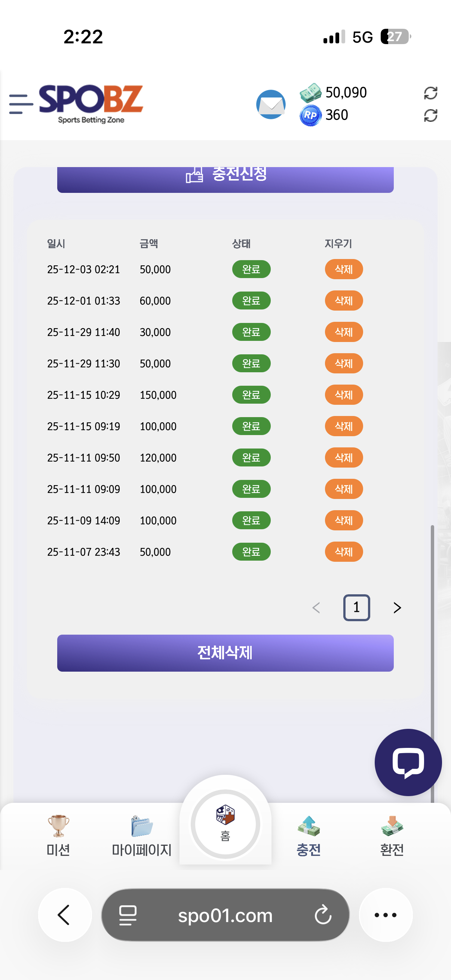Open the mail envelope inbox
Viewport: 451px width, 980px height.
coord(271,105)
